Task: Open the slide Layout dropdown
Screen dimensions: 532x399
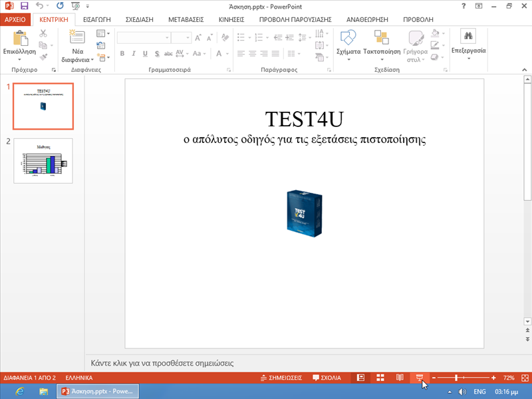Action: (x=103, y=33)
